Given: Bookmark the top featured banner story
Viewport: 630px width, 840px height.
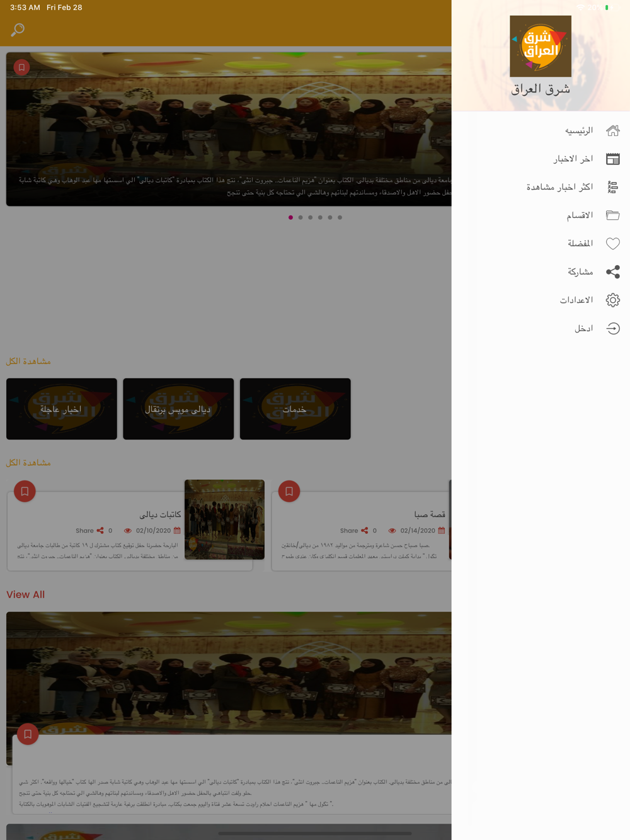Looking at the screenshot, I should (x=21, y=67).
